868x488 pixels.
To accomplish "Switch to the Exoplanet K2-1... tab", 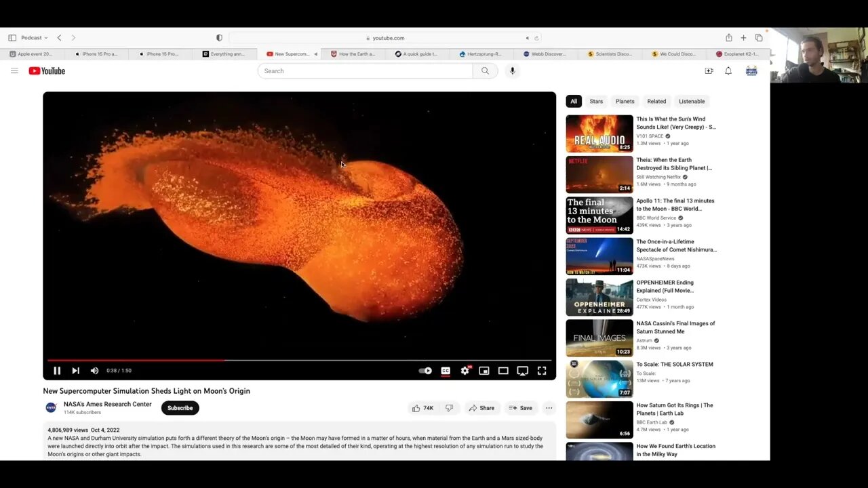I will click(739, 54).
